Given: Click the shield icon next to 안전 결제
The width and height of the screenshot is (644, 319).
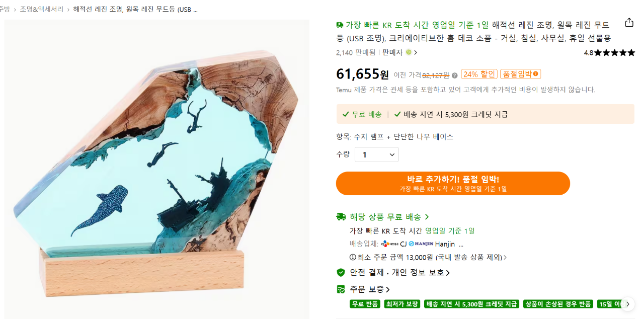Looking at the screenshot, I should click(341, 273).
